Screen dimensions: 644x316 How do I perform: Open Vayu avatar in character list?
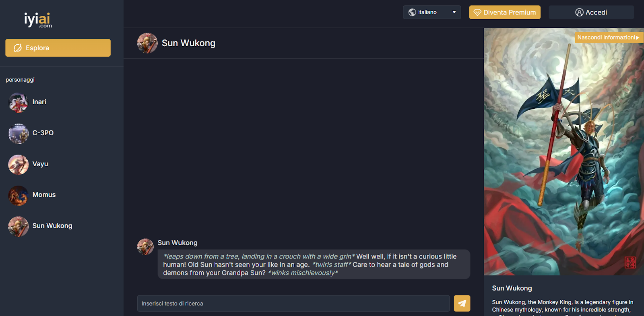click(19, 164)
